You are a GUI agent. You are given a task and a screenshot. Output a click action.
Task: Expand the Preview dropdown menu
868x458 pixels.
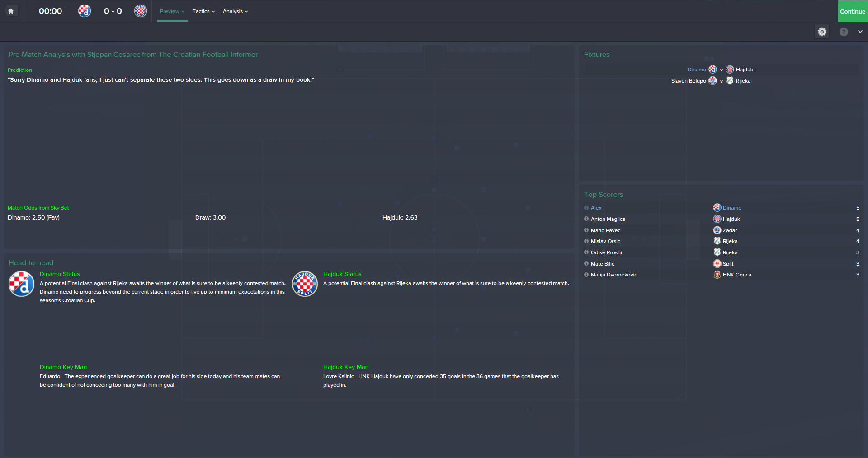(x=172, y=11)
